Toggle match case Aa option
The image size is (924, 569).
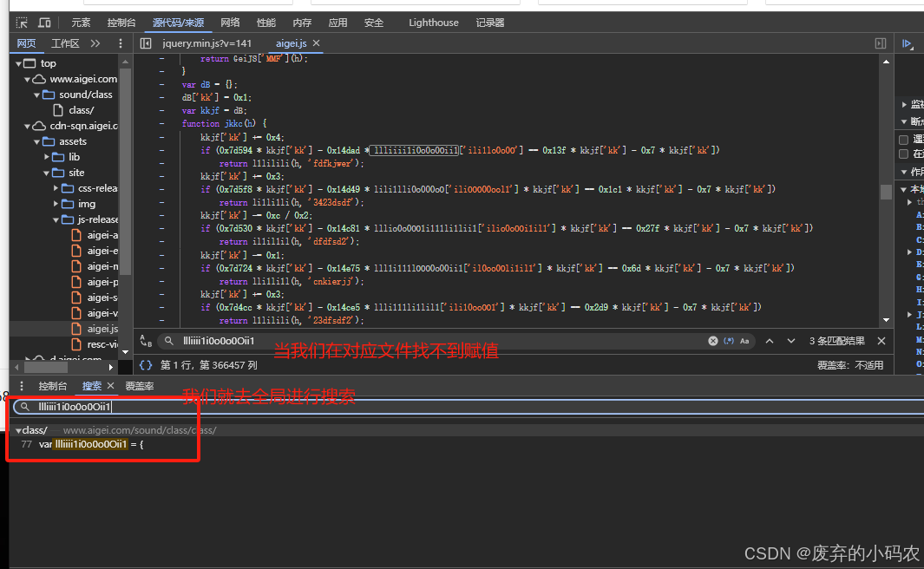[x=745, y=341]
